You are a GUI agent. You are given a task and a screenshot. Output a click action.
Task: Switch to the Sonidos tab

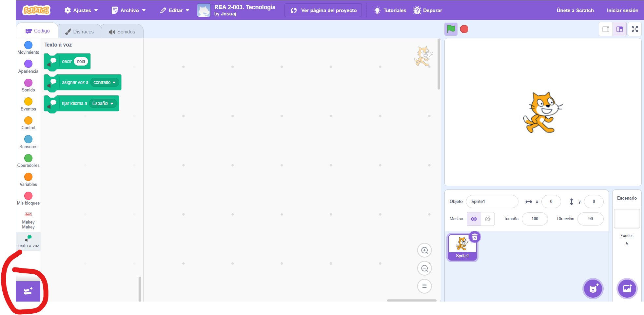click(x=122, y=32)
